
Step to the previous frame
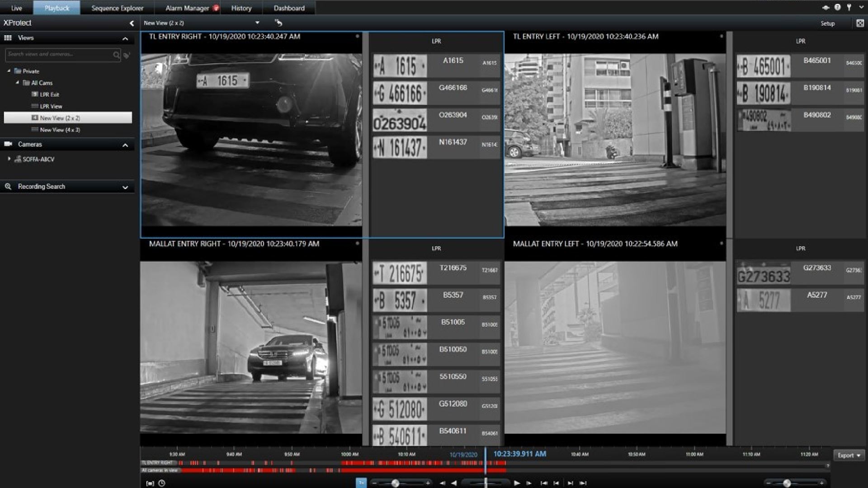pos(442,483)
